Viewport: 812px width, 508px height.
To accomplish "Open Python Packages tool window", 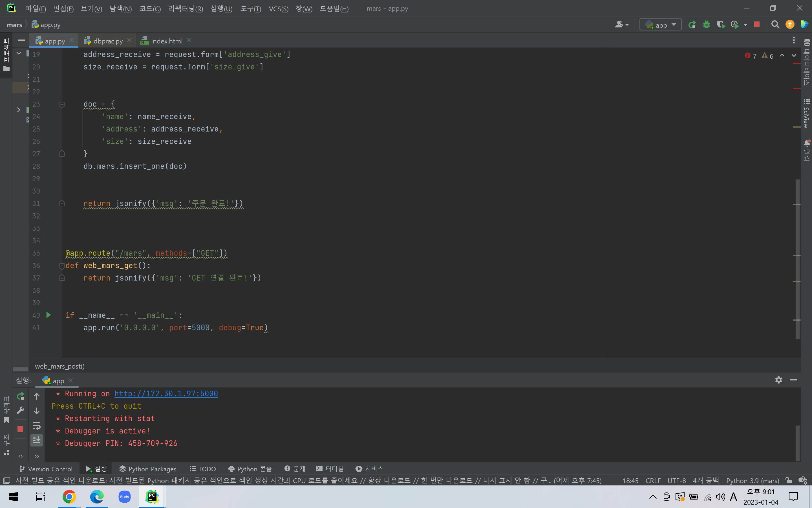I will (x=148, y=469).
